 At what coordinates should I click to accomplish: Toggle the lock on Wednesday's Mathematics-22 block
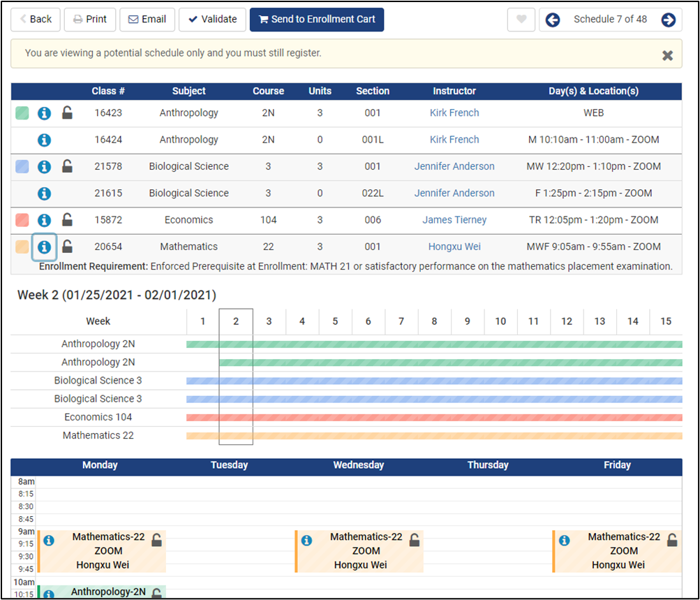pyautogui.click(x=415, y=539)
